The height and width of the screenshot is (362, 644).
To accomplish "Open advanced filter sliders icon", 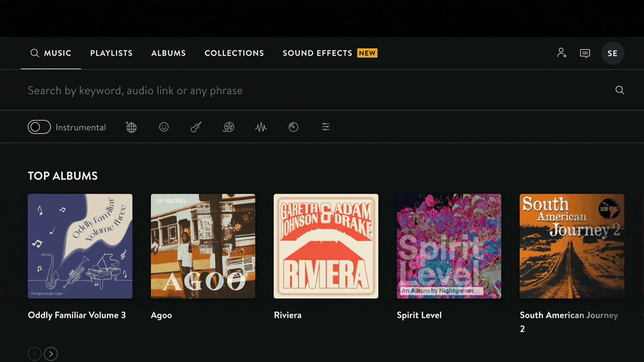I will 326,127.
